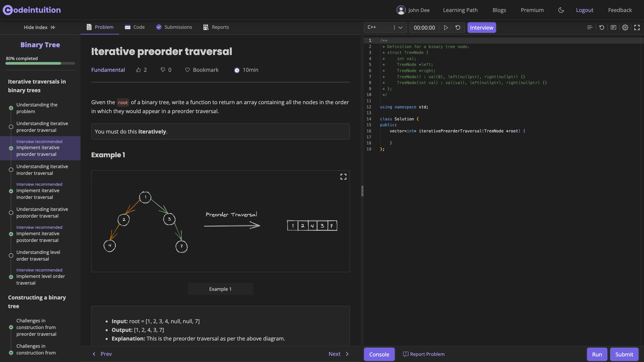Image resolution: width=644 pixels, height=362 pixels.
Task: Expand Example 1 diagram to fullscreen
Action: [343, 177]
